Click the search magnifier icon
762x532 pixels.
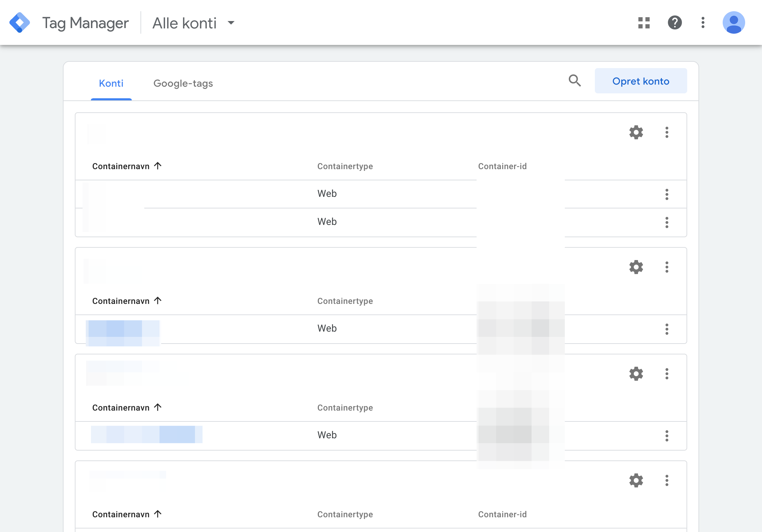(575, 81)
